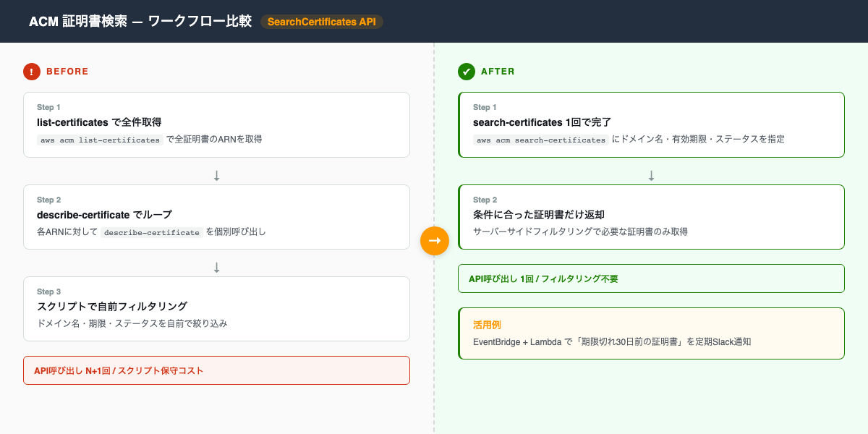868x434 pixels.
Task: Click the red exclamation icon beside BEFORE
Action: pos(30,72)
